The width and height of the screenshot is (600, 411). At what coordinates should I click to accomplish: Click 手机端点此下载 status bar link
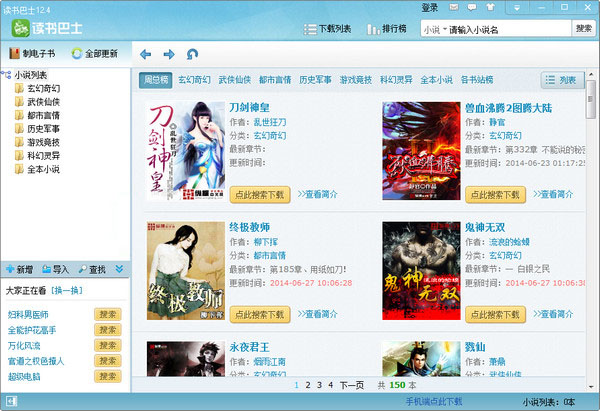click(x=434, y=401)
